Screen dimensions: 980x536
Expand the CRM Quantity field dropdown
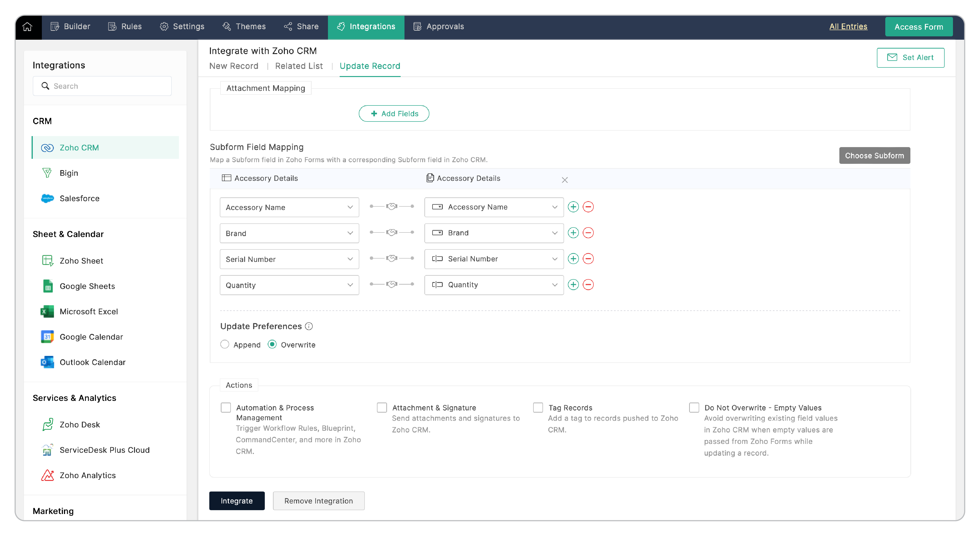pyautogui.click(x=494, y=285)
